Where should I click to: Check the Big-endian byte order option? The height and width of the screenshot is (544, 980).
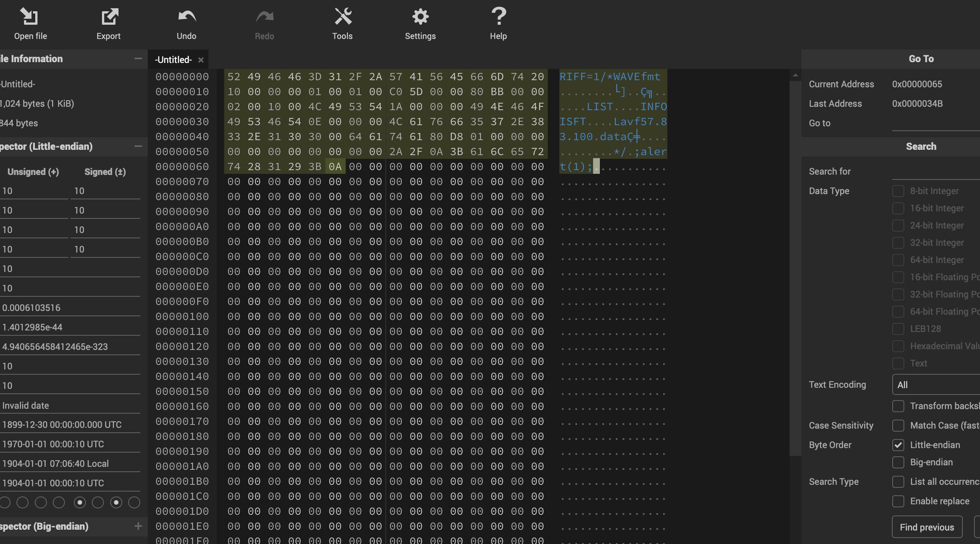(899, 462)
